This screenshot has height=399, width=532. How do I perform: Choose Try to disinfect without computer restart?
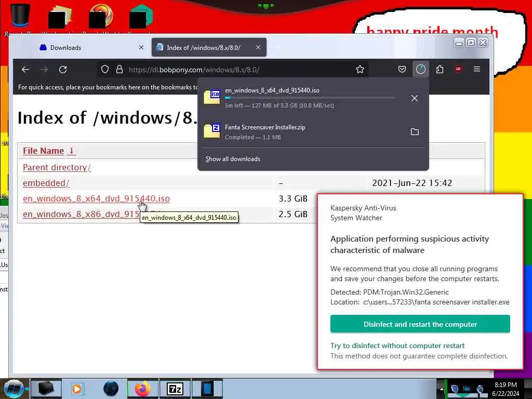tap(397, 345)
